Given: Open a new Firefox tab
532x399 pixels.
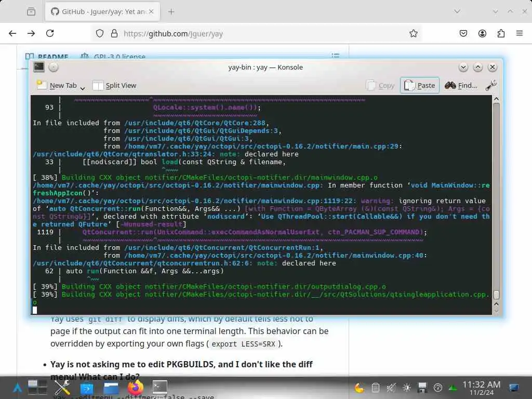Looking at the screenshot, I should point(171,11).
